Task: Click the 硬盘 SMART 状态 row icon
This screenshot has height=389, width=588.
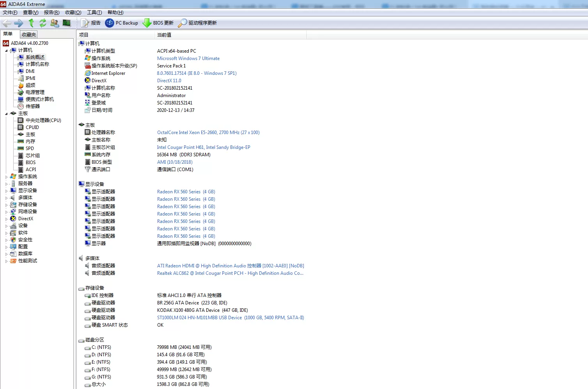Action: click(x=88, y=325)
